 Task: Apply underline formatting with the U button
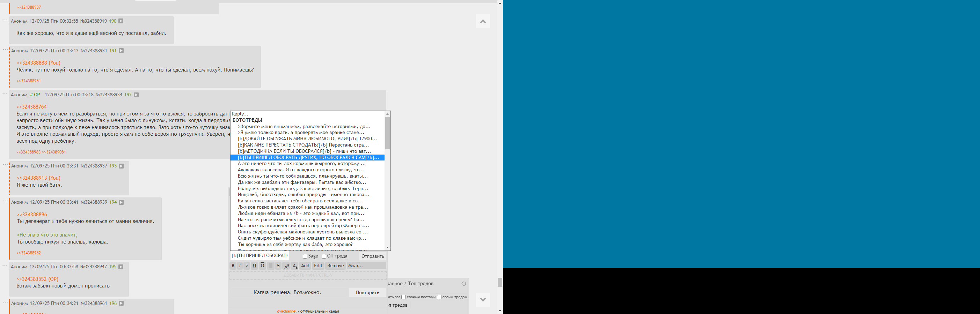click(x=255, y=266)
